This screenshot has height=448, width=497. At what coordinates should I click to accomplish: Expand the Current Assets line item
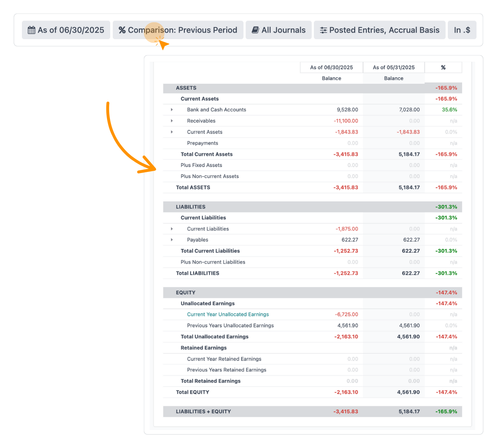pyautogui.click(x=172, y=132)
